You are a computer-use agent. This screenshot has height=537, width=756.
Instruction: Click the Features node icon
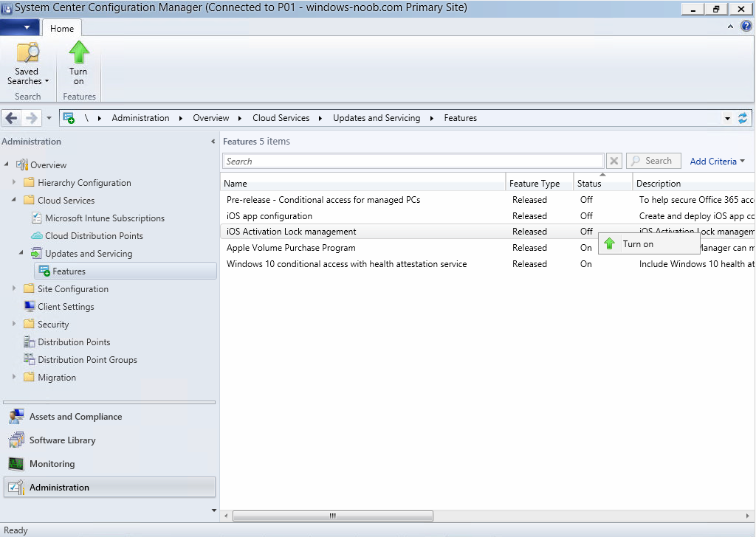(44, 271)
